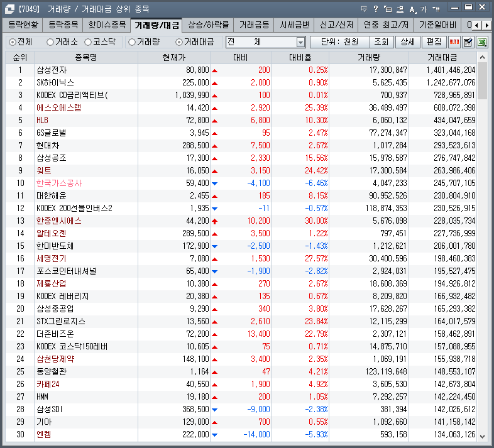
Task: Open the message bubble icon in title bar
Action: coord(364,9)
